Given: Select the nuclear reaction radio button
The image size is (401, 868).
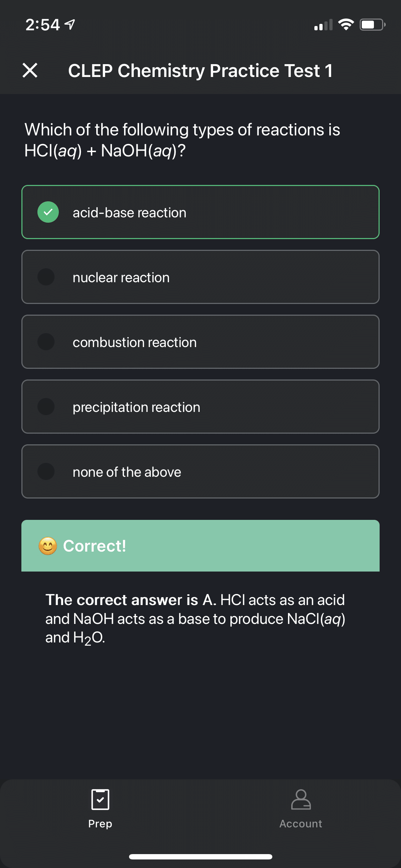Looking at the screenshot, I should pos(46,277).
